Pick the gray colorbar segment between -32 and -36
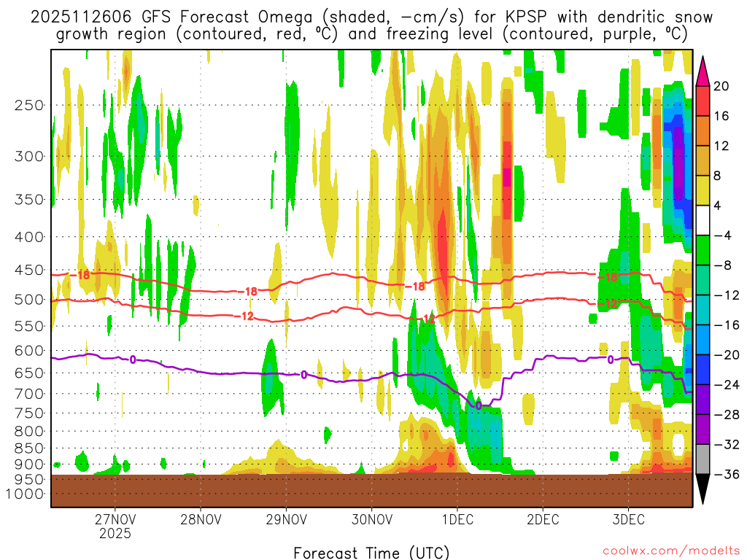The width and height of the screenshot is (747, 560). pyautogui.click(x=703, y=459)
